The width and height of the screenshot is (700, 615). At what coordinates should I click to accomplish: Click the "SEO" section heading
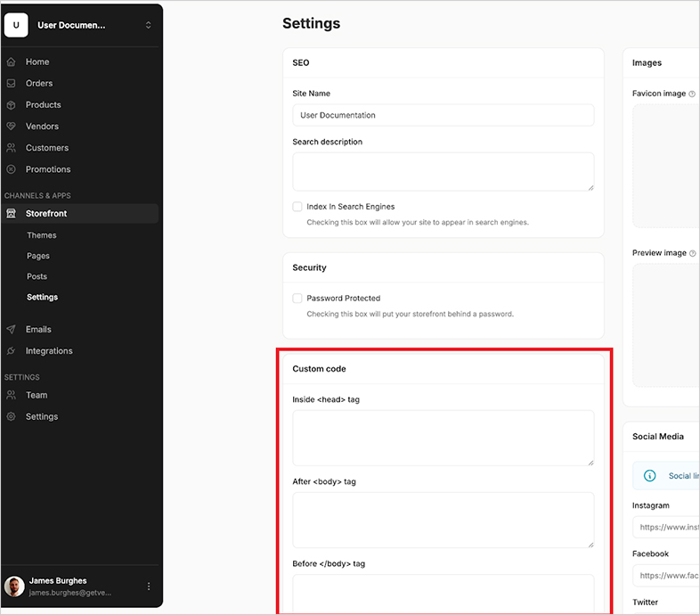click(x=301, y=62)
